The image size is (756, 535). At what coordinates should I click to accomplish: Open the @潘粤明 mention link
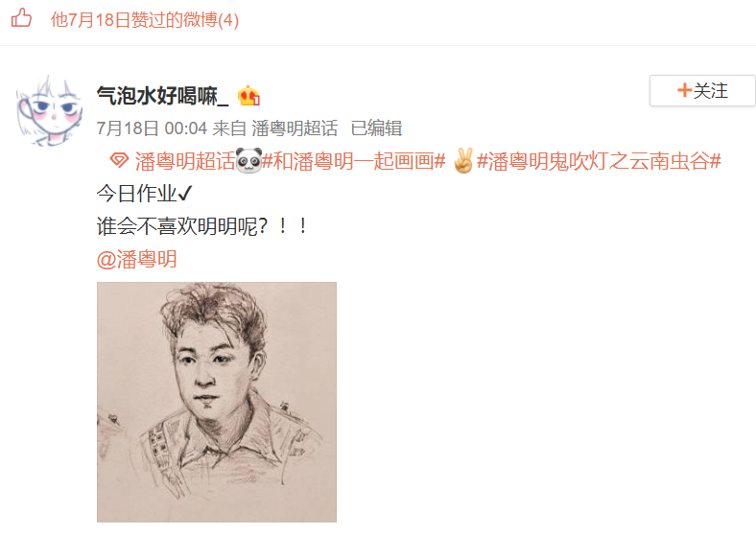[137, 259]
